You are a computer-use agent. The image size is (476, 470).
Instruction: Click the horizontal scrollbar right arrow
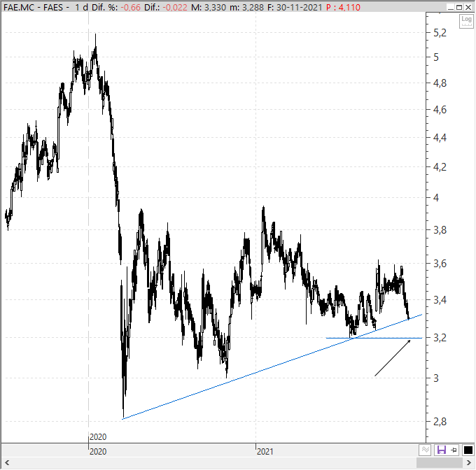pos(469,463)
